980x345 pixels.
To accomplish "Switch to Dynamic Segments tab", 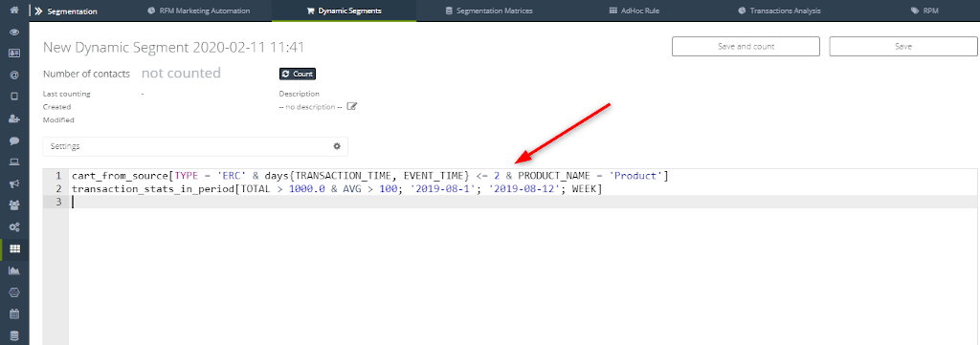I will (x=345, y=11).
